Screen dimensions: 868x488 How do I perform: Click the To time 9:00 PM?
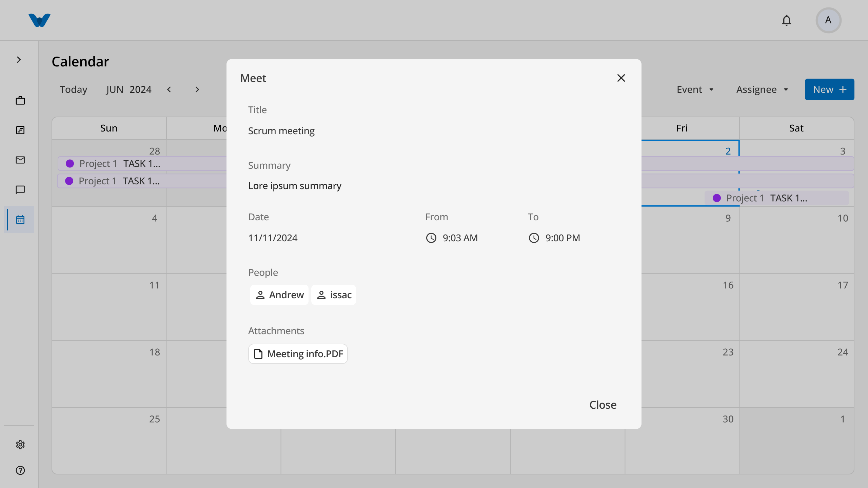(x=554, y=238)
